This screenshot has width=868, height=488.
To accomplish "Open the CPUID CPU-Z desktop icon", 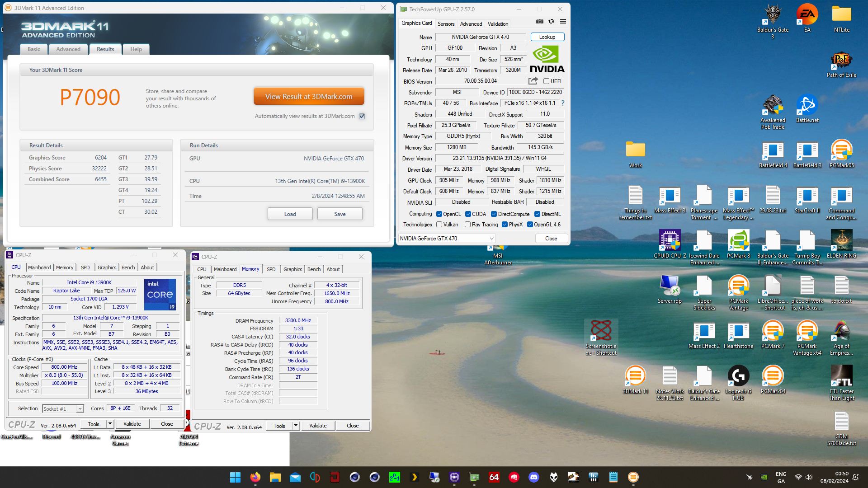I will tap(670, 244).
